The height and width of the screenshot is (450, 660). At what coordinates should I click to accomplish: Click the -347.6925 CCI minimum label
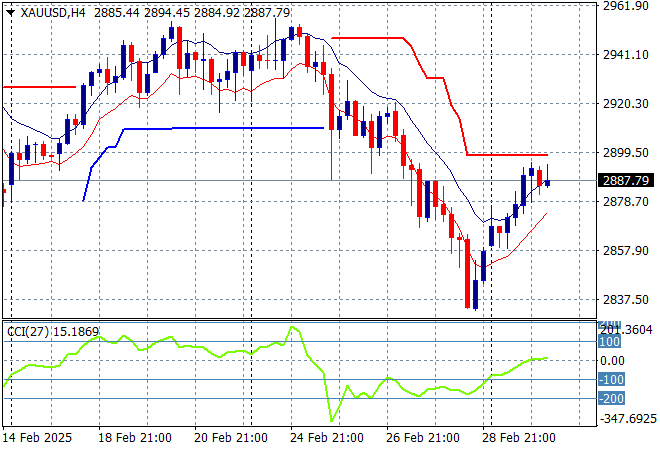628,419
